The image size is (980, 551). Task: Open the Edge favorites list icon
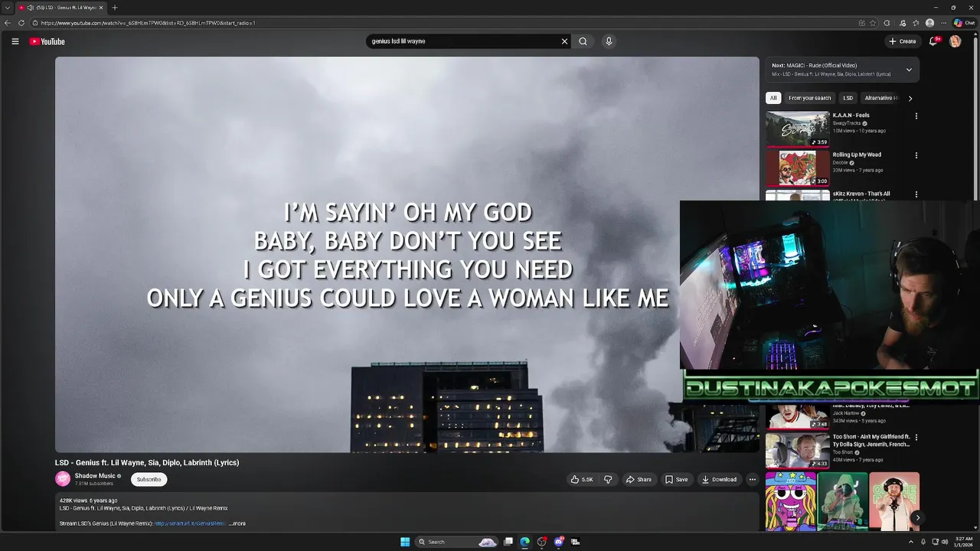click(x=916, y=23)
